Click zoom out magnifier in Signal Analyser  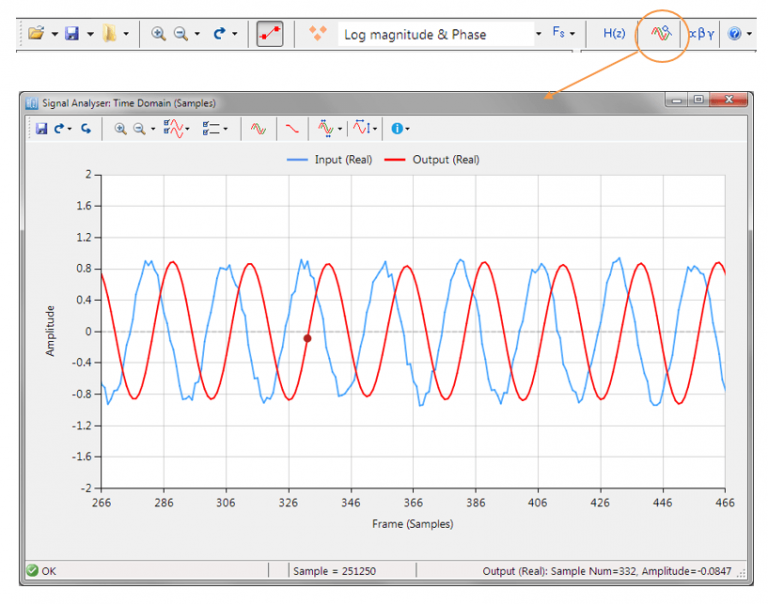click(139, 128)
